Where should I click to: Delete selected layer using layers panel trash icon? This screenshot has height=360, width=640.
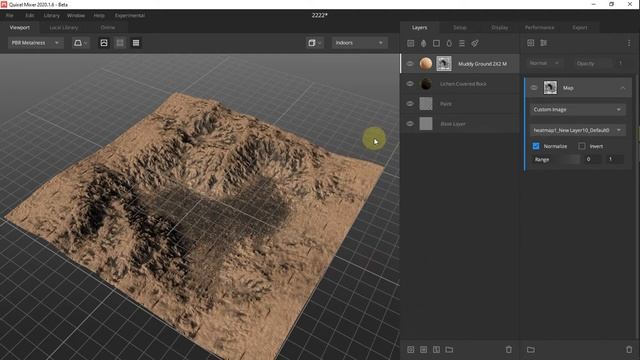(509, 349)
